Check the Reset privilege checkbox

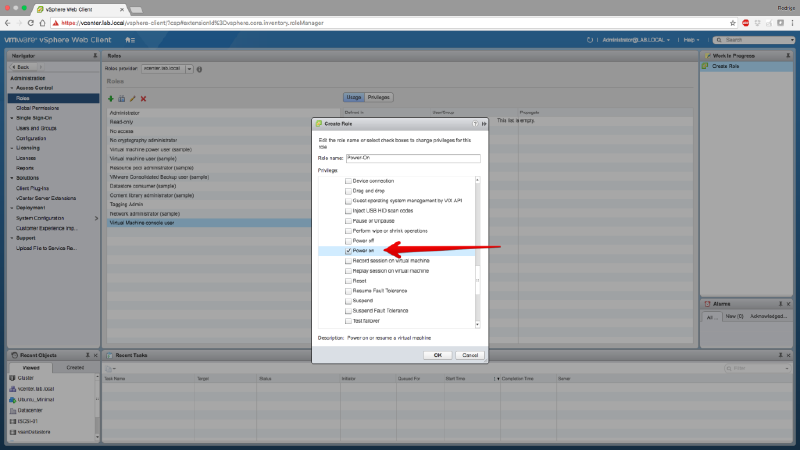click(348, 281)
